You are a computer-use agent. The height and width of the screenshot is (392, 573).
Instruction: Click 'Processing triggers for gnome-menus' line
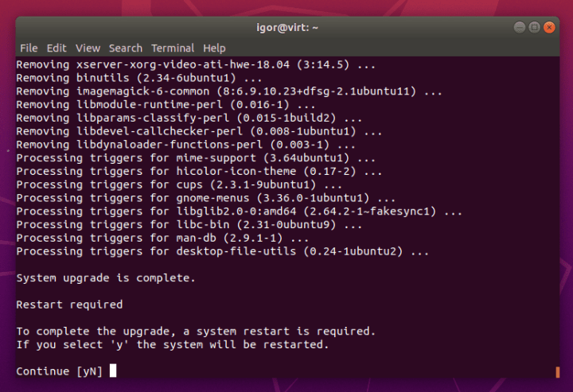pyautogui.click(x=206, y=198)
